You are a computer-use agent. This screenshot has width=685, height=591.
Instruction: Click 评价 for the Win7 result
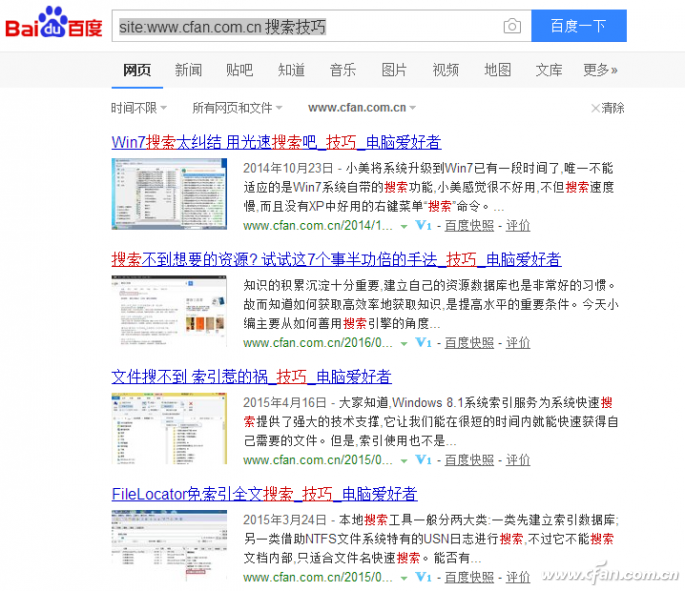pyautogui.click(x=518, y=225)
